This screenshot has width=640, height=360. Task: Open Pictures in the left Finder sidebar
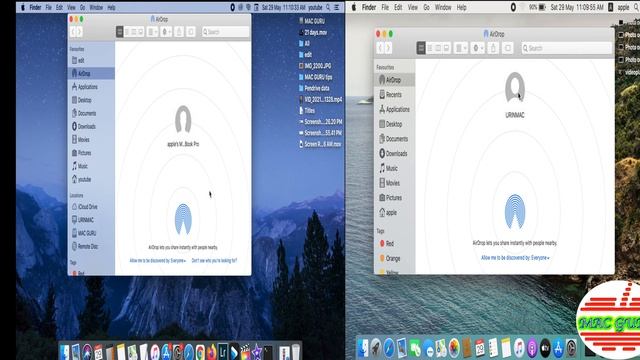[91, 153]
